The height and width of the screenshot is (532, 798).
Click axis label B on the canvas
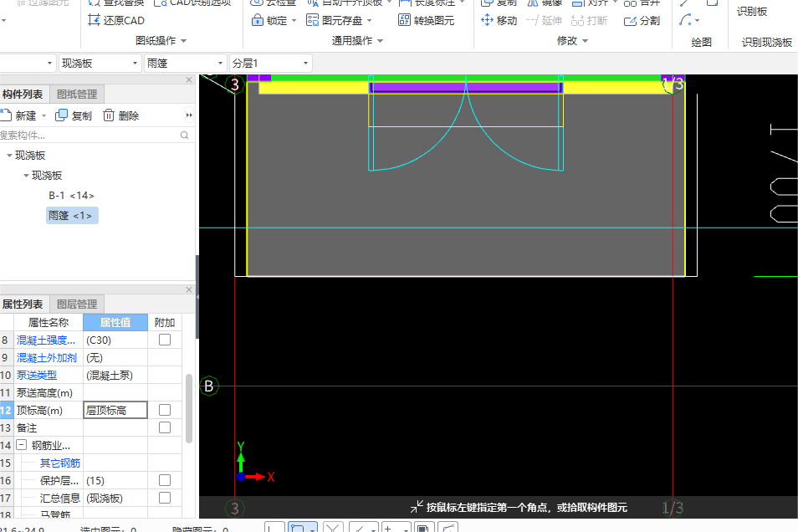[208, 386]
